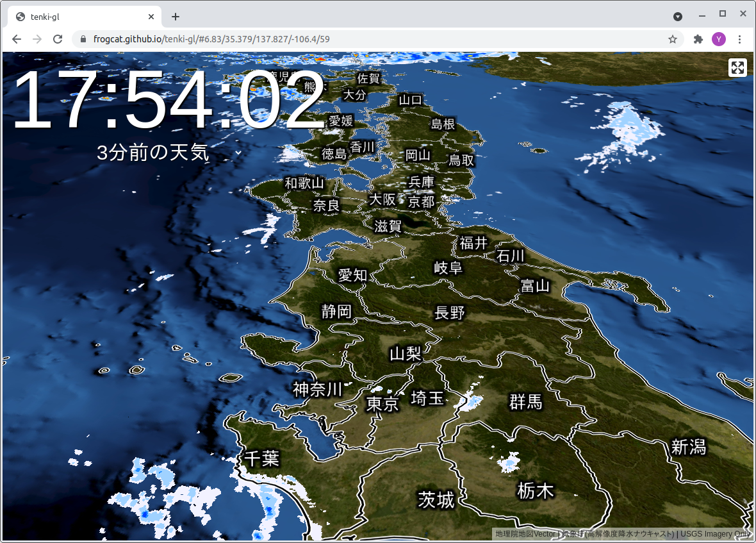Select the tenki-gl tab
The height and width of the screenshot is (543, 756).
[x=85, y=17]
